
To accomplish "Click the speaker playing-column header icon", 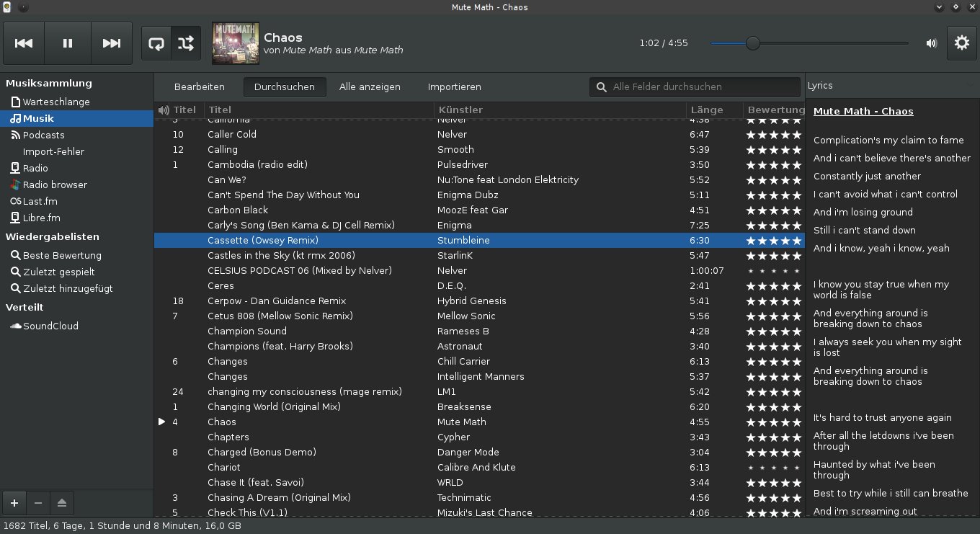I will [x=164, y=110].
